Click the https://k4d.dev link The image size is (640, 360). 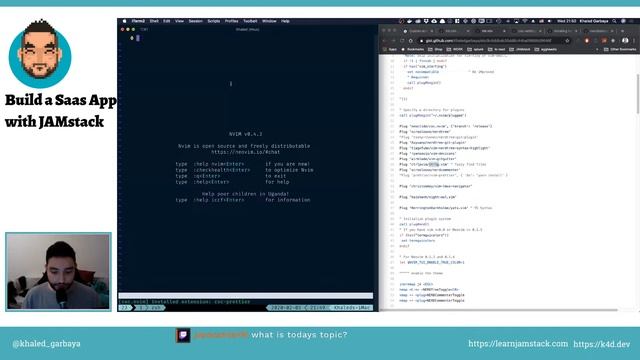tap(602, 344)
